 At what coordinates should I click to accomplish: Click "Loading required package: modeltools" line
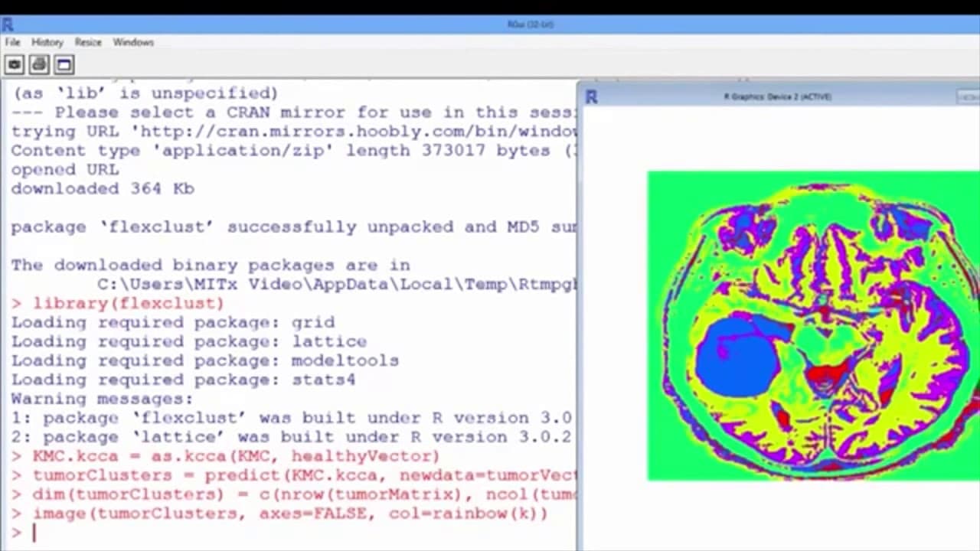pos(205,360)
